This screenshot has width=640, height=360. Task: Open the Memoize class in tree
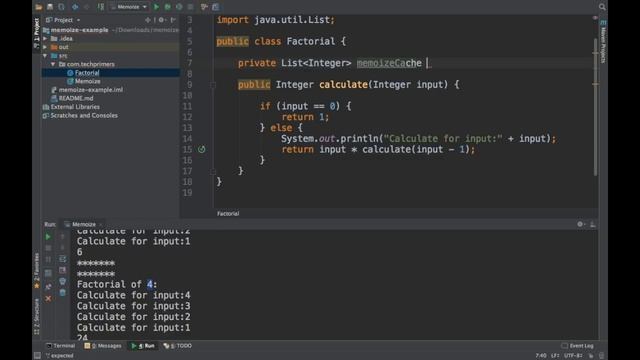(x=87, y=81)
